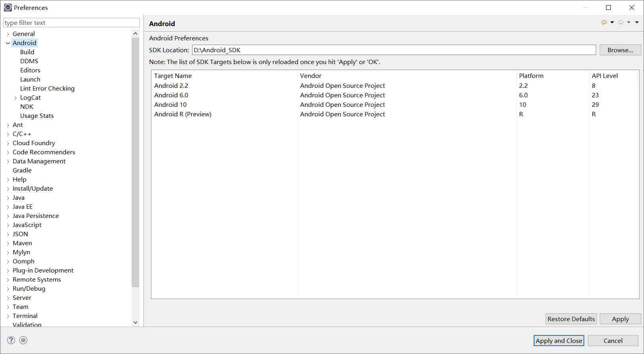The width and height of the screenshot is (644, 354).
Task: Select the Remote Systems item
Action: [x=37, y=279]
